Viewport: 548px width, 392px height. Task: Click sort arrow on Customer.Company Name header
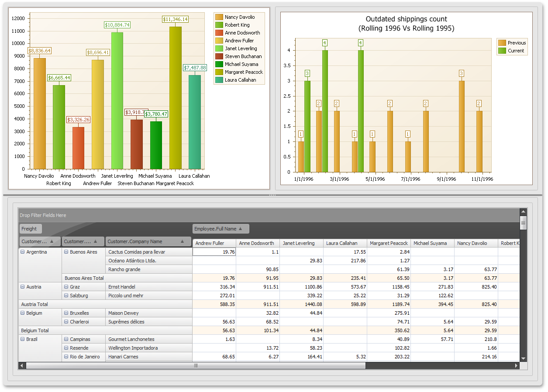point(183,241)
